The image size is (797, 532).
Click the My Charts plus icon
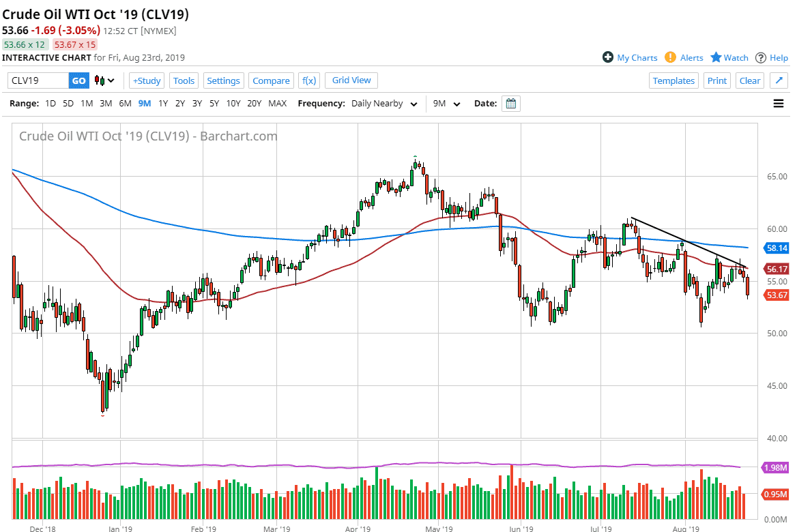click(x=607, y=57)
